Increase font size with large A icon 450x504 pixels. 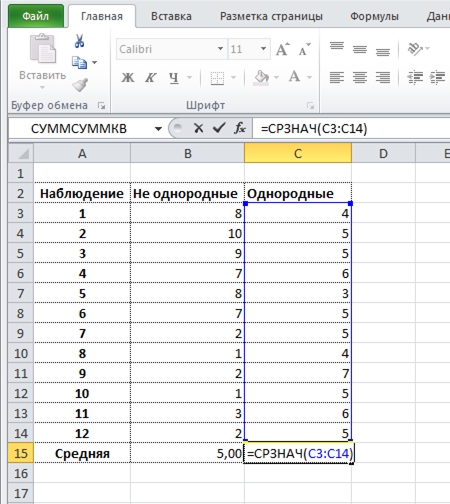click(283, 50)
